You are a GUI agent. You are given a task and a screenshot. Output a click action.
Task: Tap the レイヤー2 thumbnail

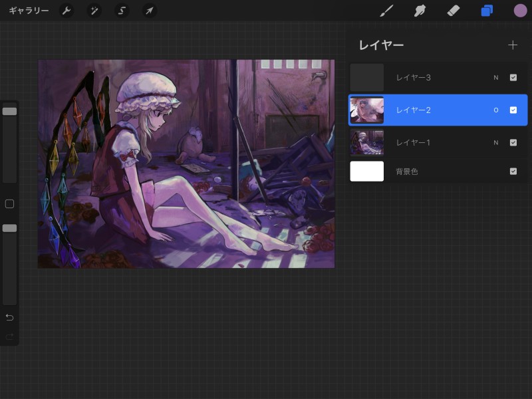(x=367, y=110)
